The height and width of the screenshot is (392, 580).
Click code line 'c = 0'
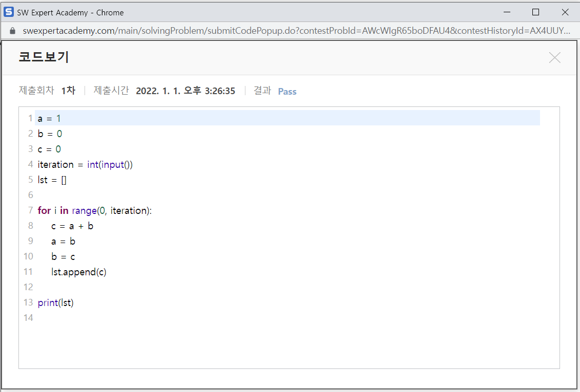[x=49, y=149]
